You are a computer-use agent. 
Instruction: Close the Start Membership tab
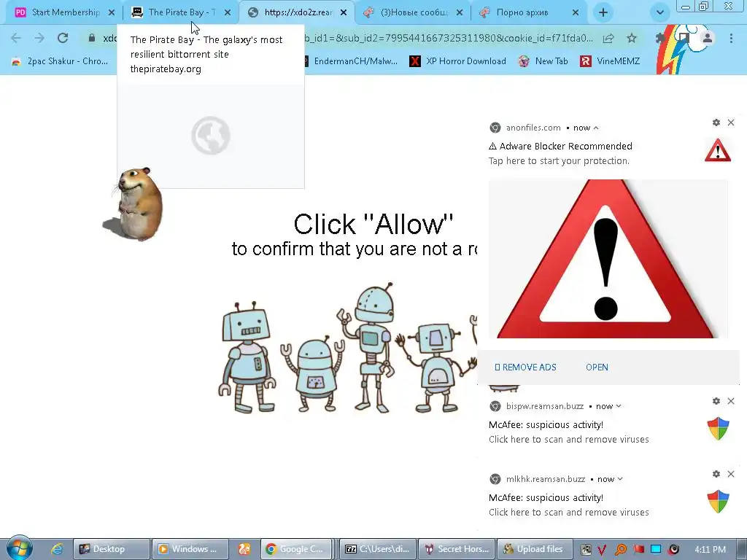pos(112,13)
